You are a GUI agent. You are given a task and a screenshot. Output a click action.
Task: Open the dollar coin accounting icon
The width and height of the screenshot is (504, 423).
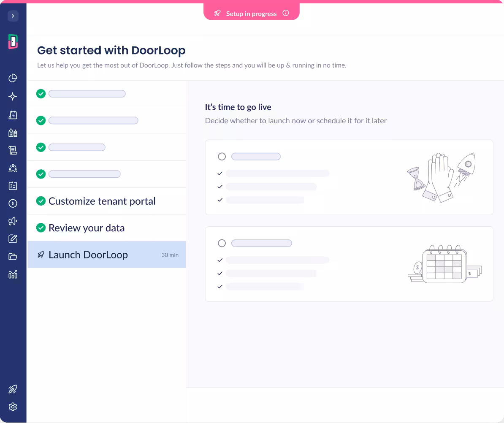[13, 203]
